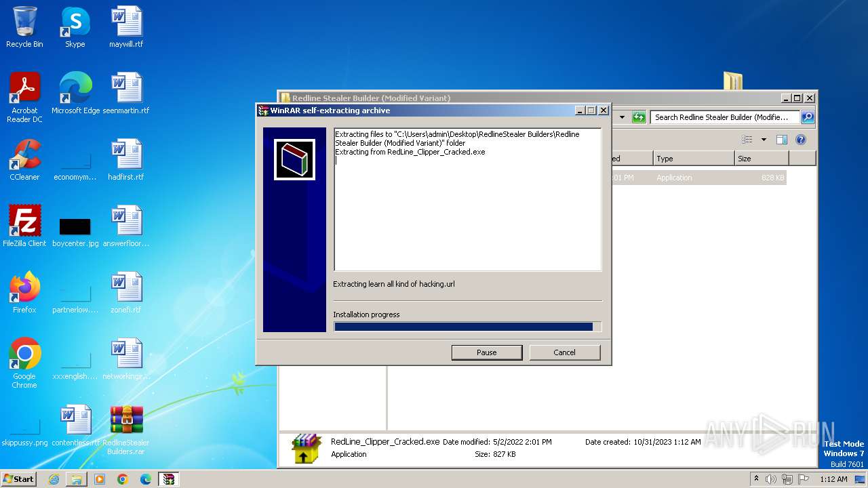Viewport: 868px width, 488px height.
Task: Select the contentless.rtf document icon
Action: click(75, 425)
